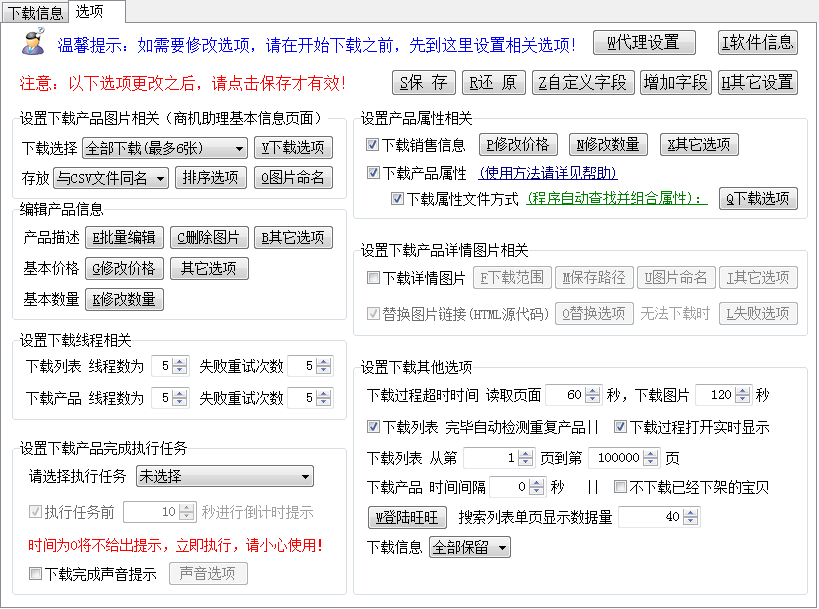Click O图片命名 in product image section
Viewport: 819px width, 609px height.
coord(293,178)
